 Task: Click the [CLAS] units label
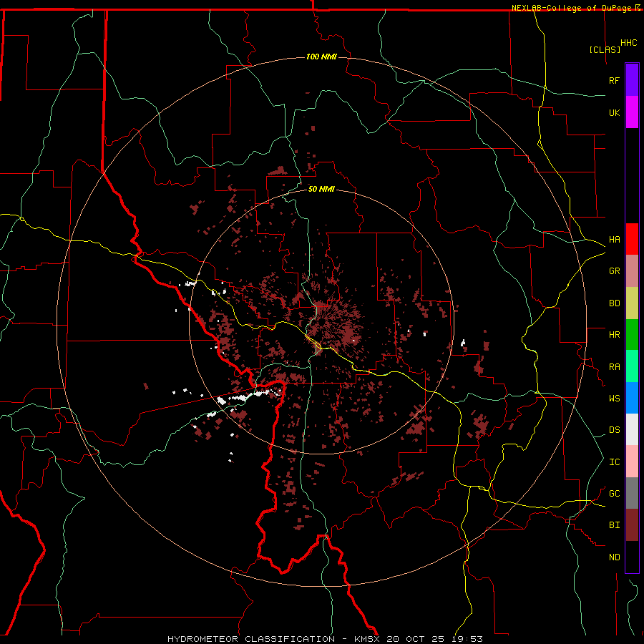[x=605, y=49]
